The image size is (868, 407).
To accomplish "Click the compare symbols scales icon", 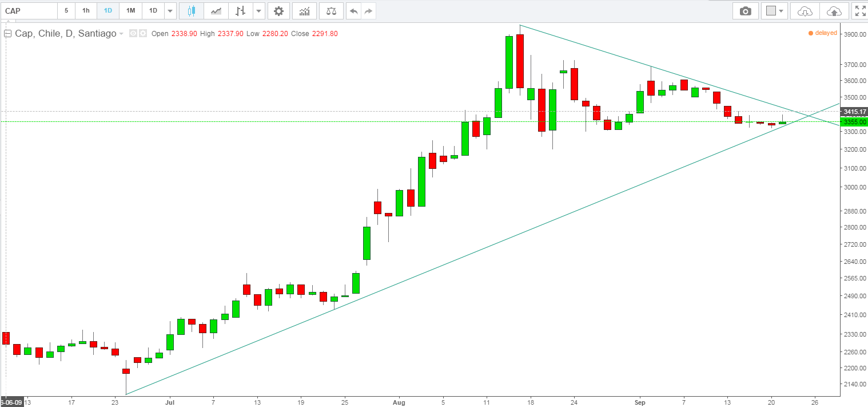I will (332, 11).
